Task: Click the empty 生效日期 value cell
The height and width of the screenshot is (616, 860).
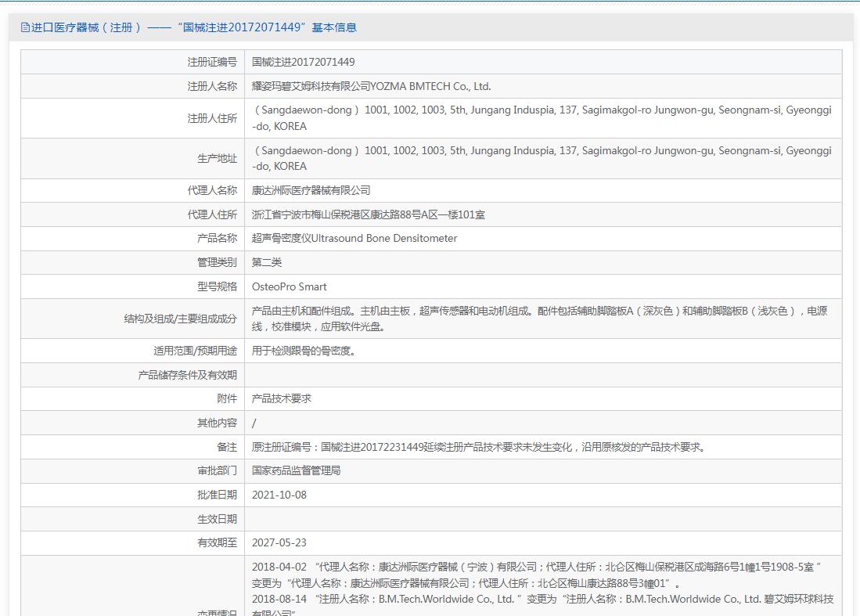Action: pos(542,519)
